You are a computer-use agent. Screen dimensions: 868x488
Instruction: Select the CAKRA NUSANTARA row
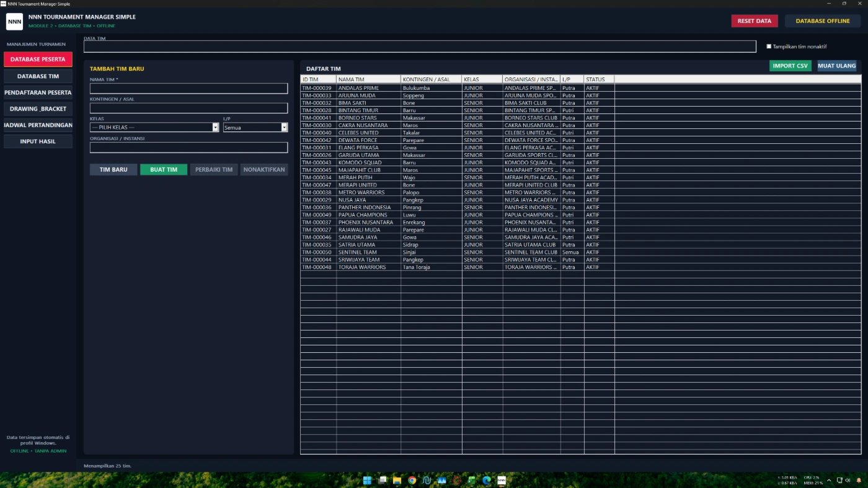(581, 125)
